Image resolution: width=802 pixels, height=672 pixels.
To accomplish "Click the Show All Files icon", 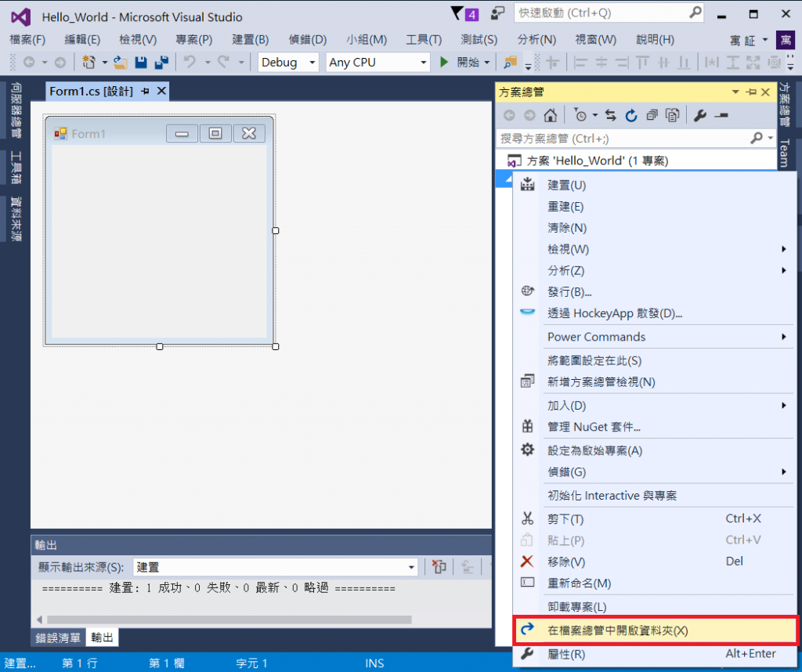I will click(x=672, y=116).
